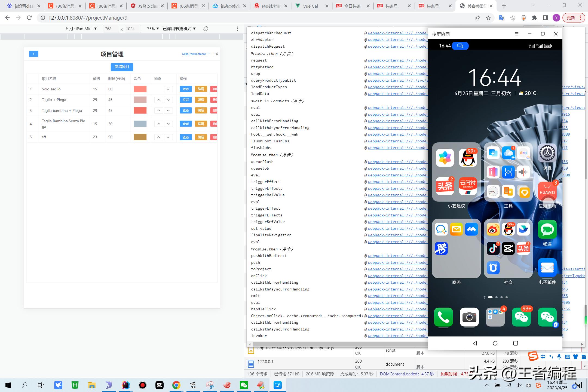Click the blue back arrow button

(x=33, y=54)
